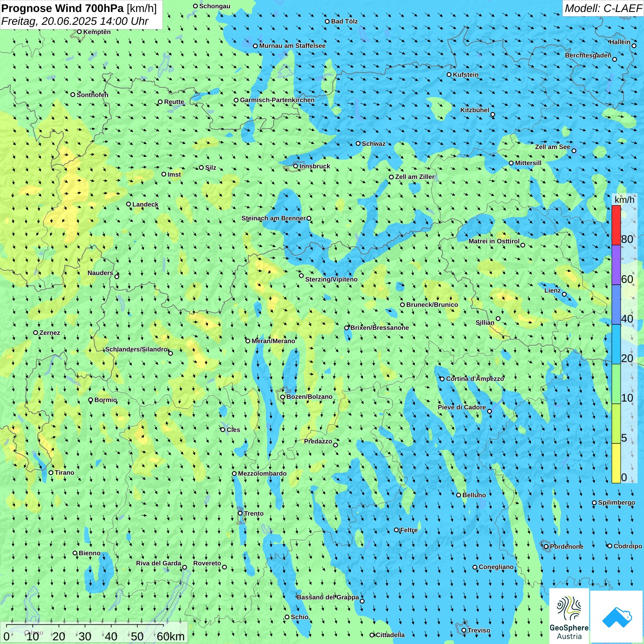Click the '60km' scale bar label
Viewport: 644px width, 644px height.
pyautogui.click(x=171, y=637)
